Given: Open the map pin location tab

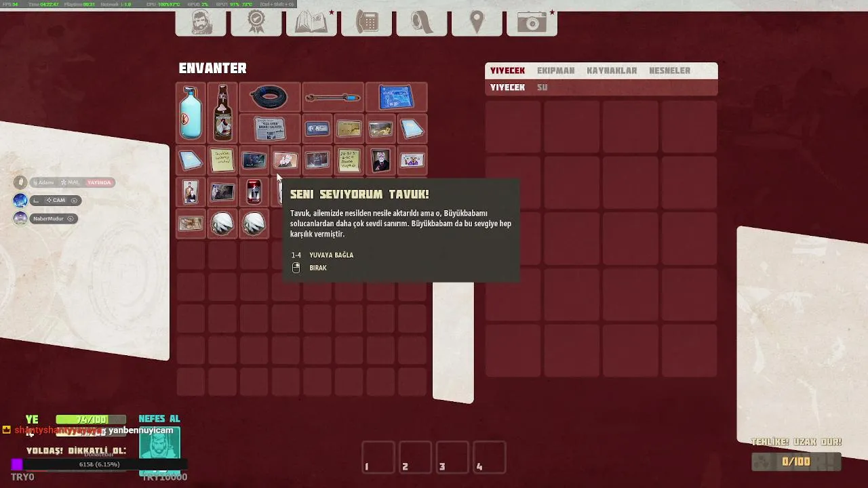Looking at the screenshot, I should pos(477,23).
